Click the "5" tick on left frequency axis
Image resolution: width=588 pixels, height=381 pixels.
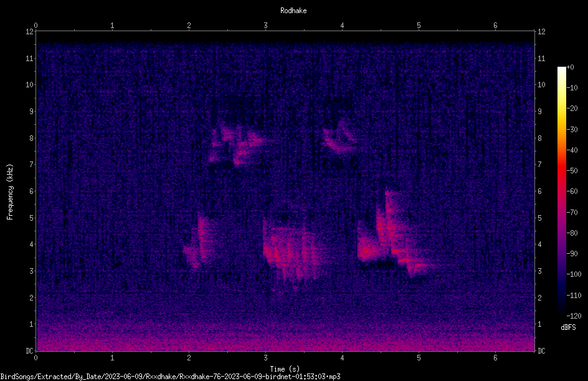pyautogui.click(x=31, y=218)
